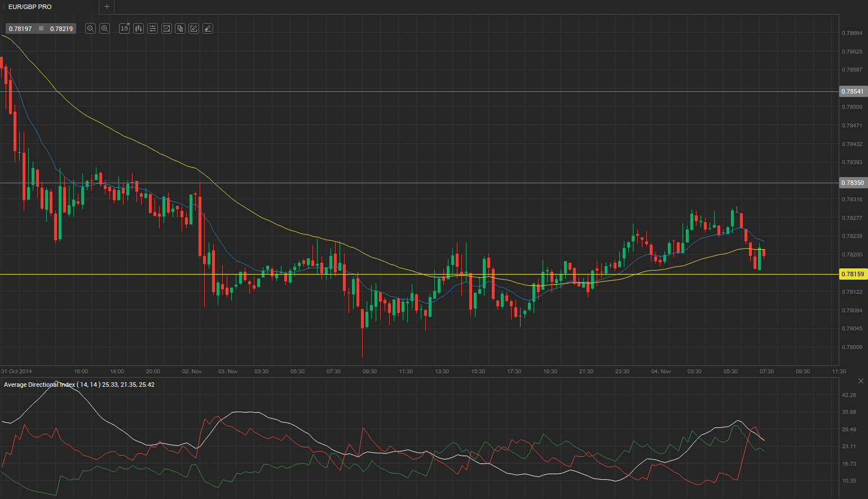
Task: Select the zoom in magnifier tool
Action: click(x=104, y=28)
